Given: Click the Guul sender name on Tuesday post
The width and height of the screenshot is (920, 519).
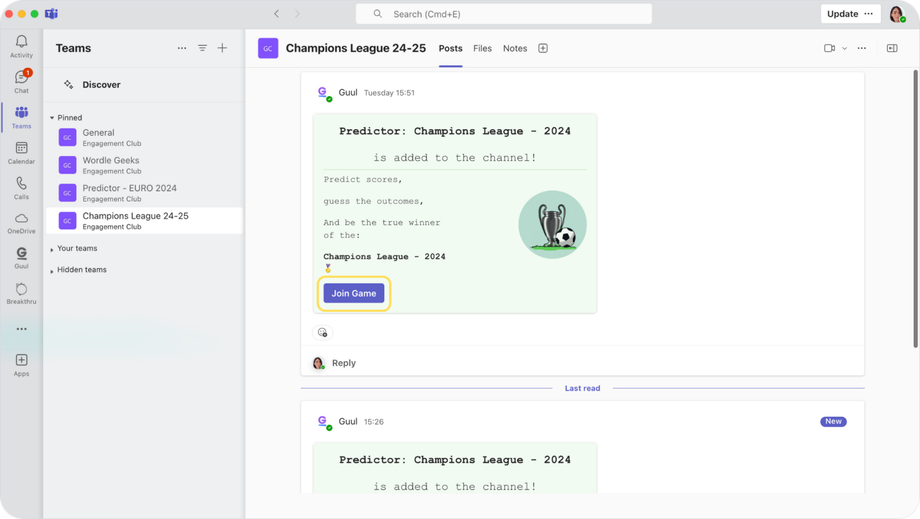Looking at the screenshot, I should click(348, 92).
